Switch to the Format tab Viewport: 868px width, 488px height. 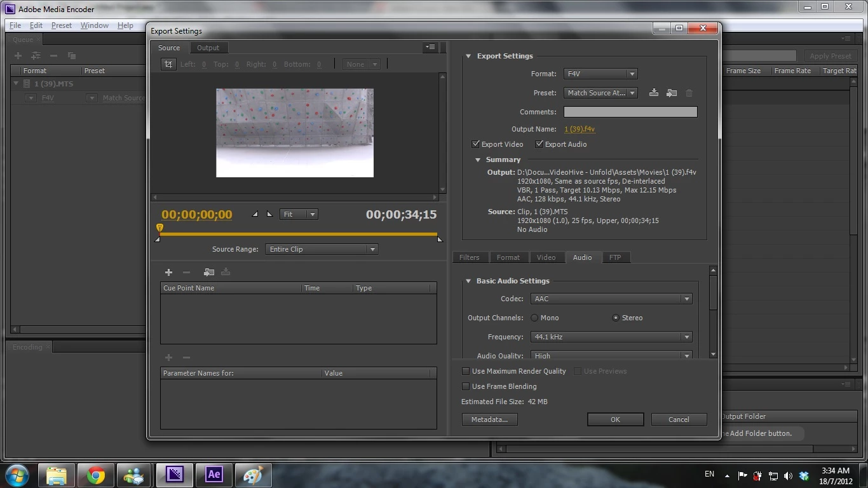tap(508, 257)
